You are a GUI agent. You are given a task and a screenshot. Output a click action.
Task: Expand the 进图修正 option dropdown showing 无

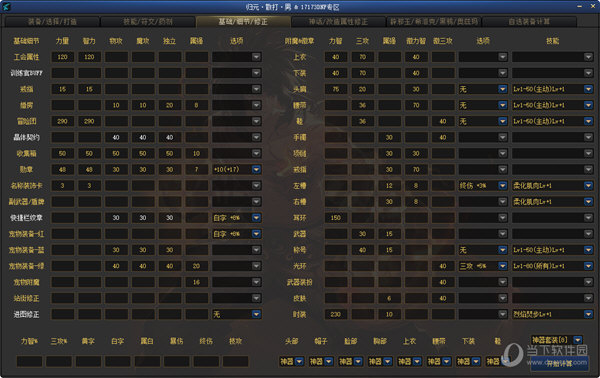256,314
